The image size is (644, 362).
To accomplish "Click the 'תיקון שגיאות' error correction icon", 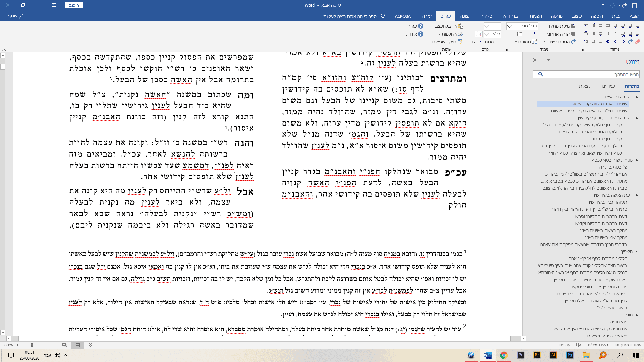I will 460,42.
